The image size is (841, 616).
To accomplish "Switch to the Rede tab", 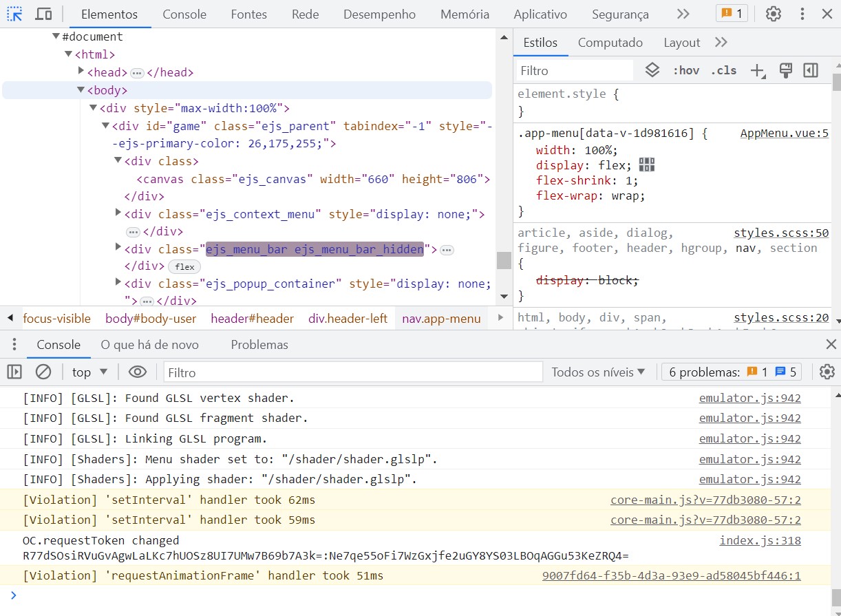I will (305, 14).
